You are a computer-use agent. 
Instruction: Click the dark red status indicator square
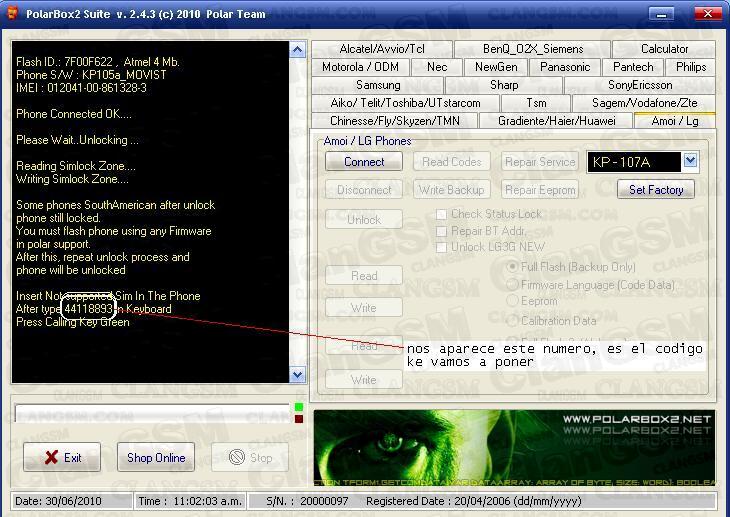(x=299, y=419)
